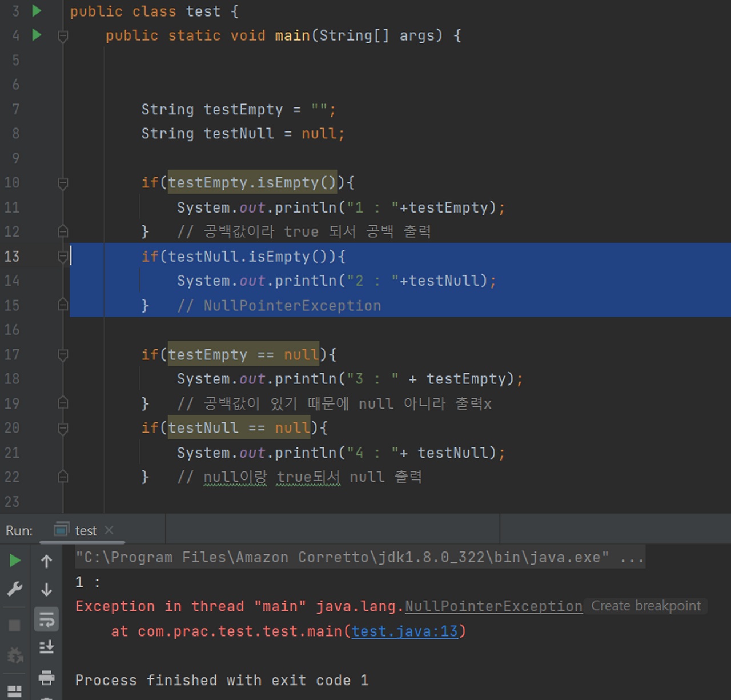731x700 pixels.
Task: Click the run arrow beside class test declaration
Action: click(36, 10)
